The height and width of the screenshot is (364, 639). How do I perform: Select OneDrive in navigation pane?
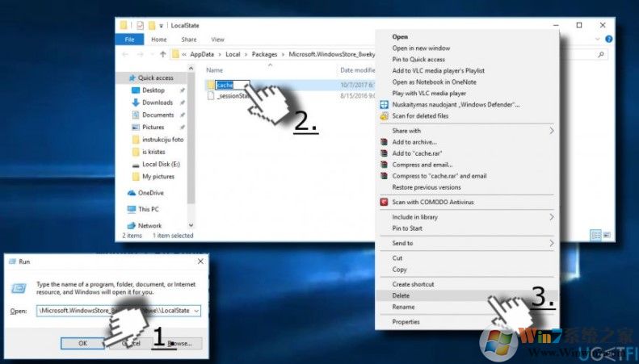pyautogui.click(x=150, y=193)
